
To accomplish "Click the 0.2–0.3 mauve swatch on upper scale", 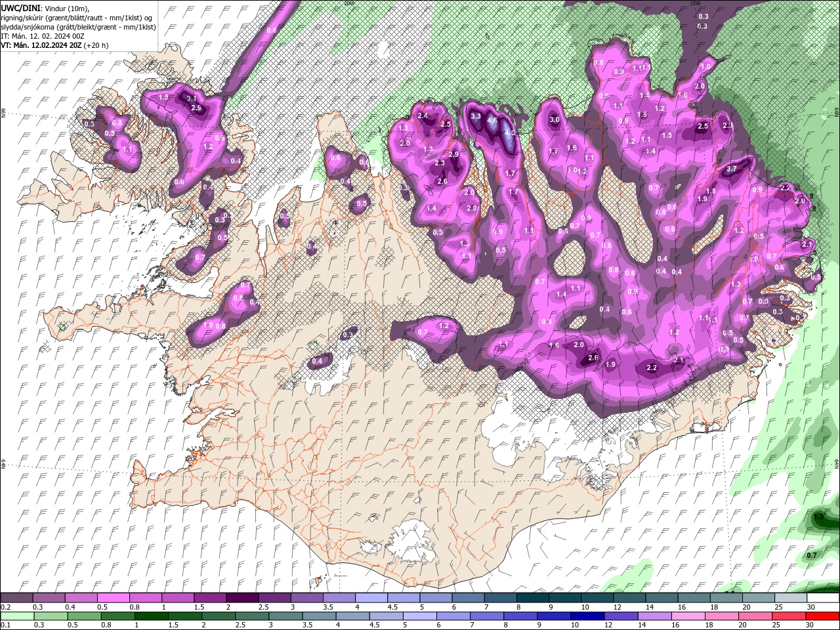I will point(16,597).
